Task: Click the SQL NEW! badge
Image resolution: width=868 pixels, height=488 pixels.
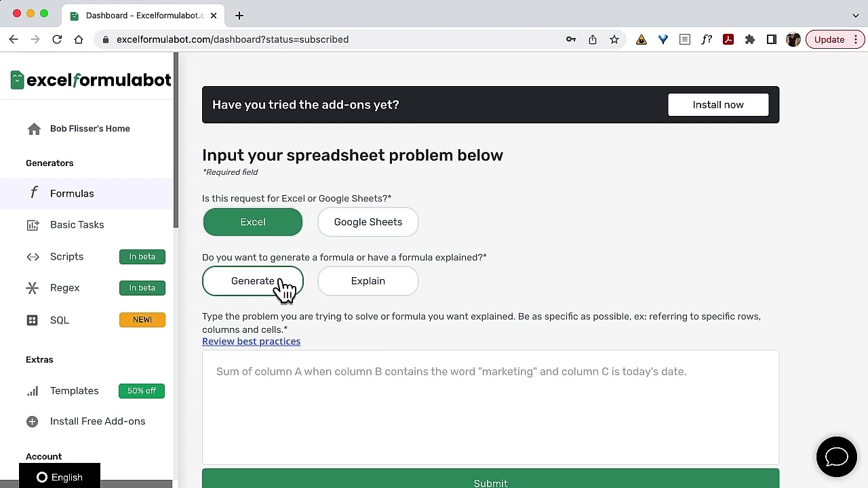Action: coord(142,320)
